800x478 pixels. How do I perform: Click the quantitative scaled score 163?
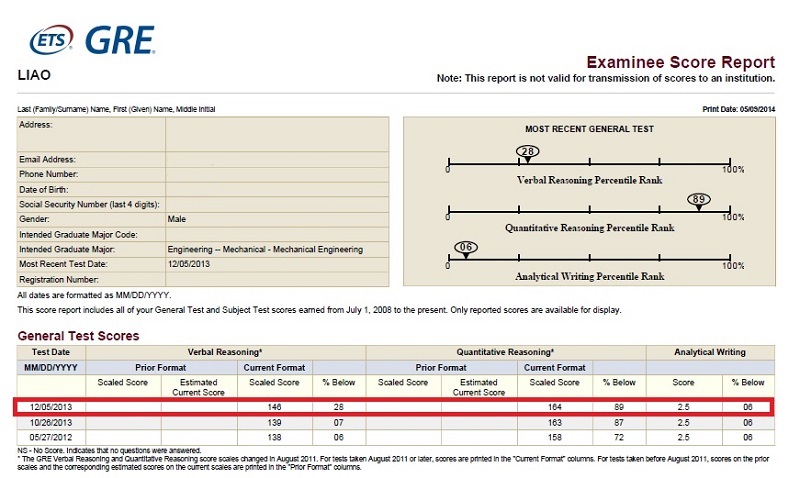[x=555, y=422]
